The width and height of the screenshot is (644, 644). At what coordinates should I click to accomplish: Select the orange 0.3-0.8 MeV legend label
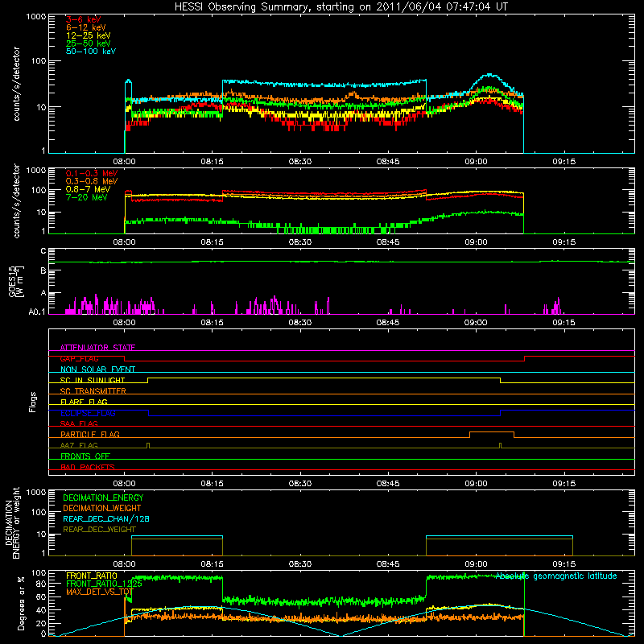92,181
